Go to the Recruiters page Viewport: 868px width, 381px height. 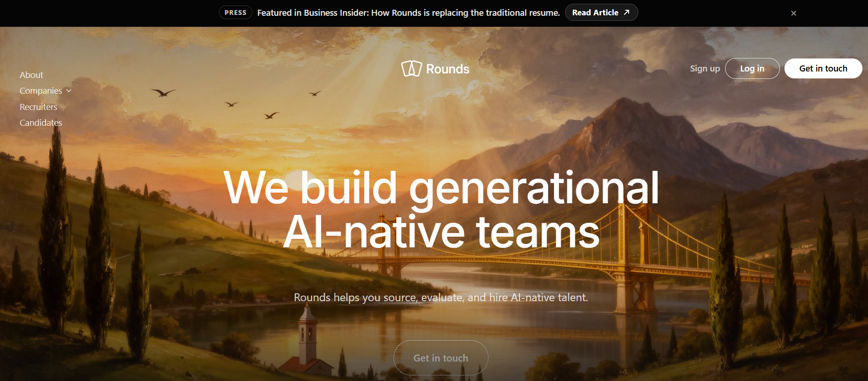(39, 107)
